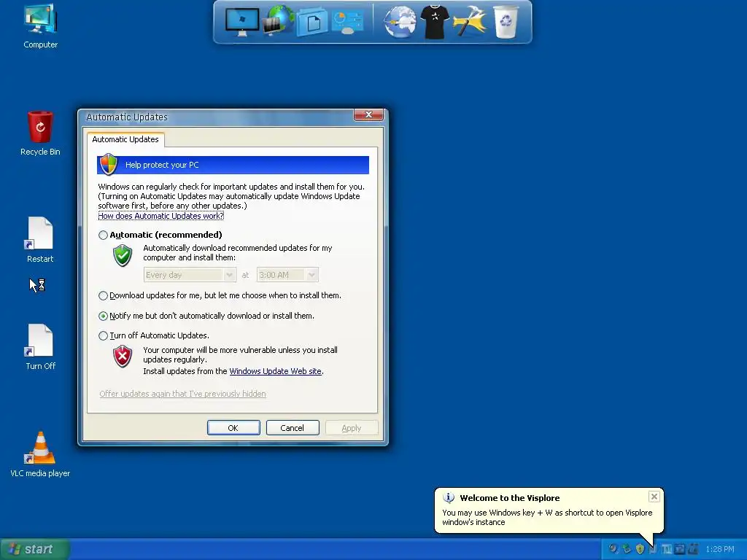Click the first system tray icon
Screen dimensions: 747x560
[x=613, y=549]
